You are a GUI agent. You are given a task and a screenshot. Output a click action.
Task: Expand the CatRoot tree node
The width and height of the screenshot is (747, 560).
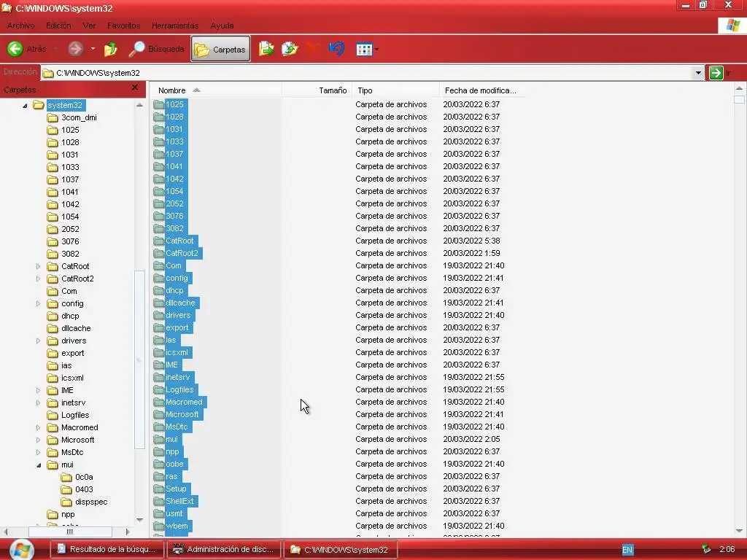(38, 266)
